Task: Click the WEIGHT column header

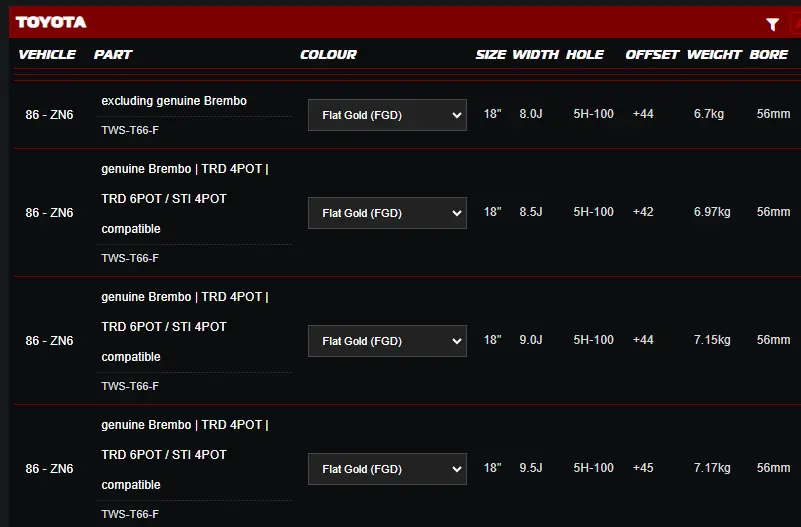Action: (x=714, y=55)
